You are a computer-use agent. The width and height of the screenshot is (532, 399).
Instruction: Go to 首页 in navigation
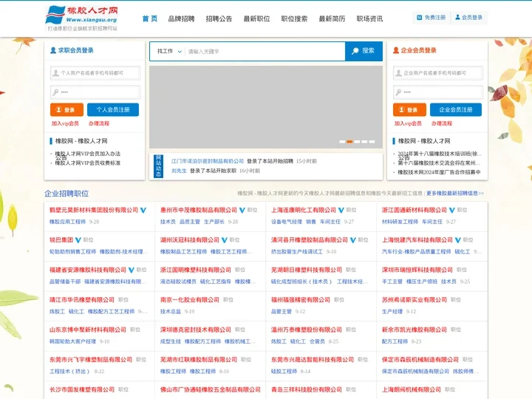pyautogui.click(x=149, y=18)
